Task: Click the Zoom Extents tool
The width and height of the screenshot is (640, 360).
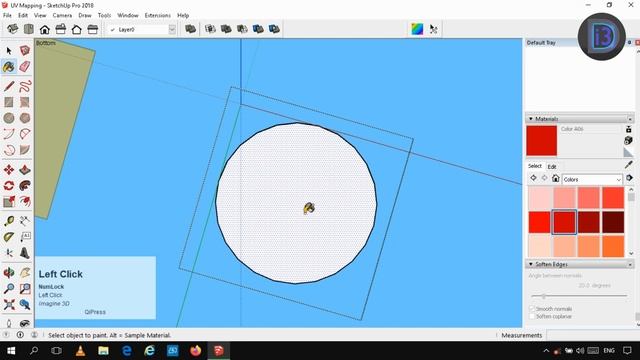Action: tap(9, 304)
